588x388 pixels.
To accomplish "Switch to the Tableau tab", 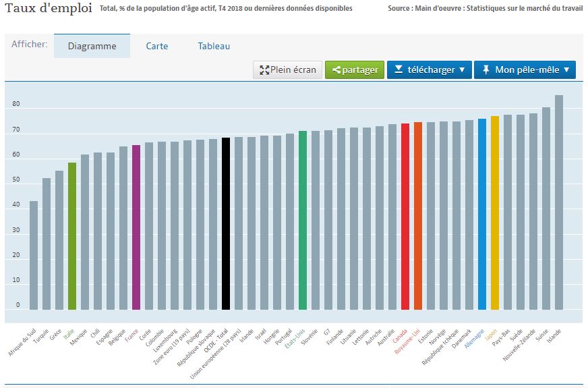I will (x=214, y=46).
